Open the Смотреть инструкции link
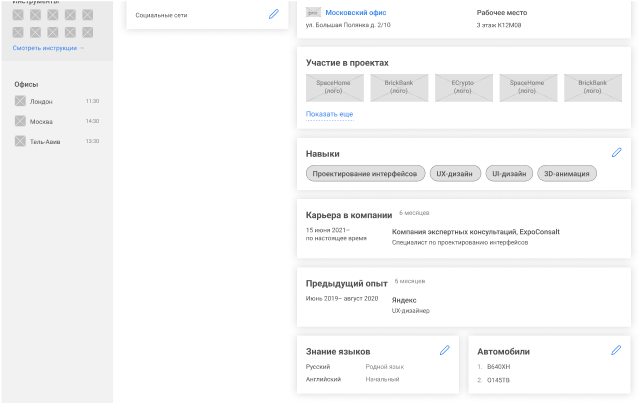Image resolution: width=644 pixels, height=403 pixels. click(x=48, y=48)
